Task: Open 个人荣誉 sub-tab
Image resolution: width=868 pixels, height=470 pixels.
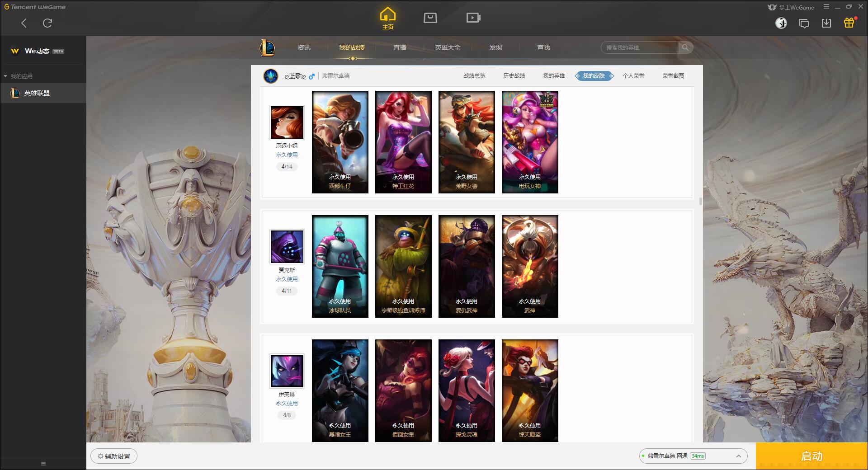Action: pyautogui.click(x=633, y=76)
